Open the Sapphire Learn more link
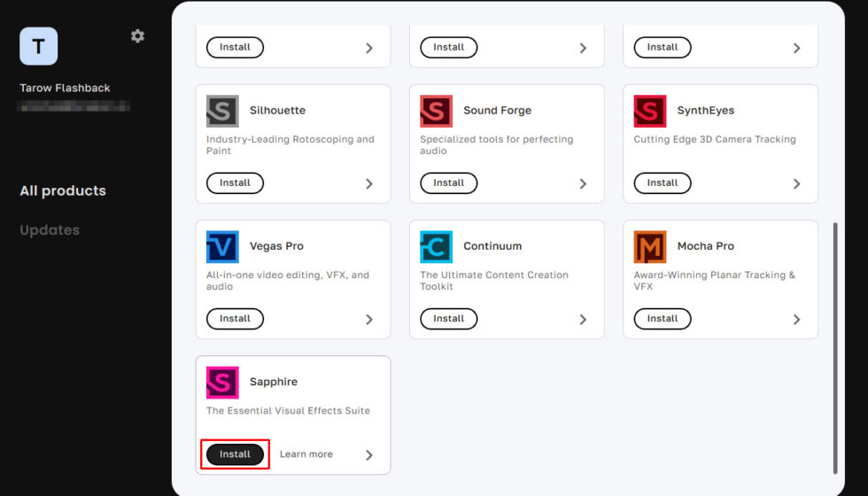The image size is (868, 496). coord(306,454)
